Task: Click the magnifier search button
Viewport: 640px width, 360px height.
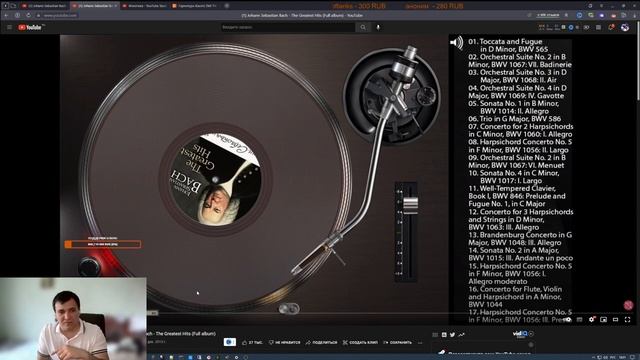Action: (363, 27)
